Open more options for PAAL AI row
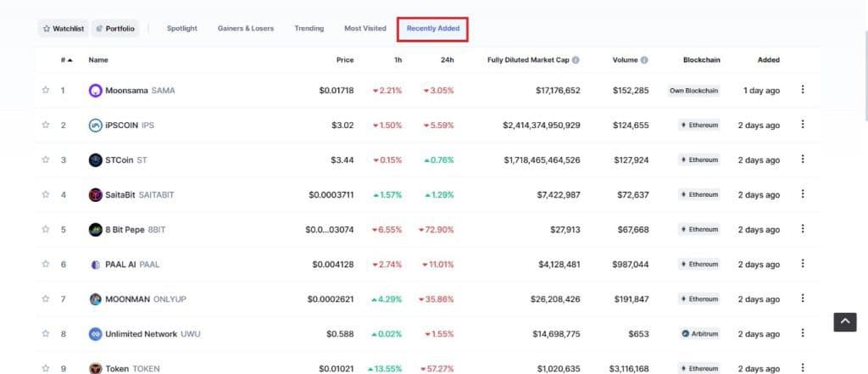868x374 pixels. coord(802,263)
